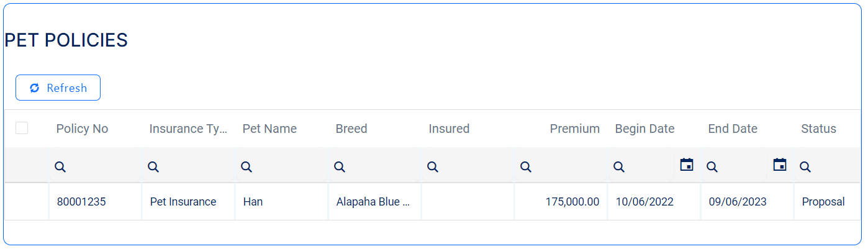Click search icon in Insured filter

[x=433, y=166]
